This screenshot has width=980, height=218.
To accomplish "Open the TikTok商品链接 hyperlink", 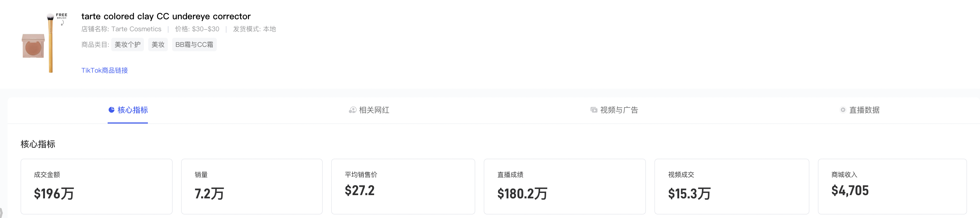I will 104,70.
